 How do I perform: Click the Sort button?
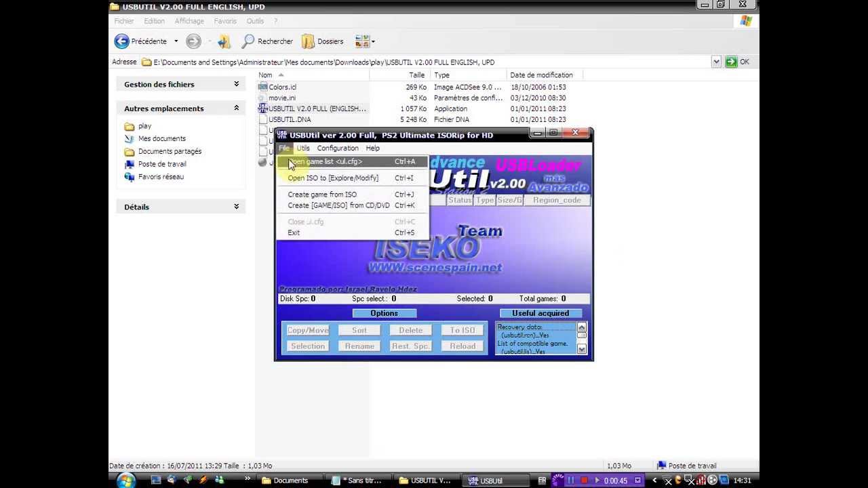359,330
